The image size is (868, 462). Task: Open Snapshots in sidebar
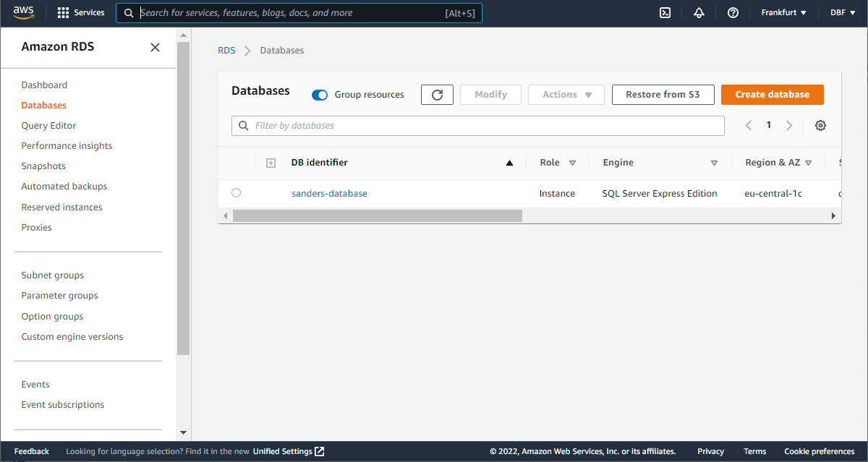tap(43, 166)
